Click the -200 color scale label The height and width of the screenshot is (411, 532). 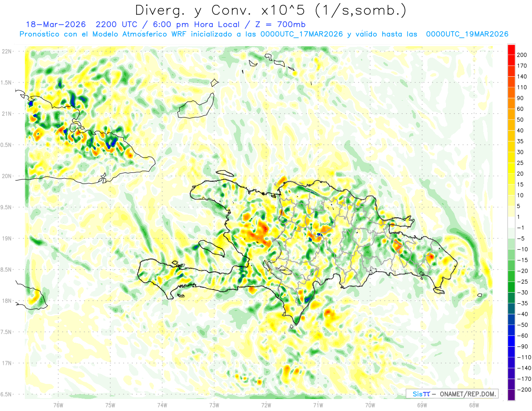(524, 389)
